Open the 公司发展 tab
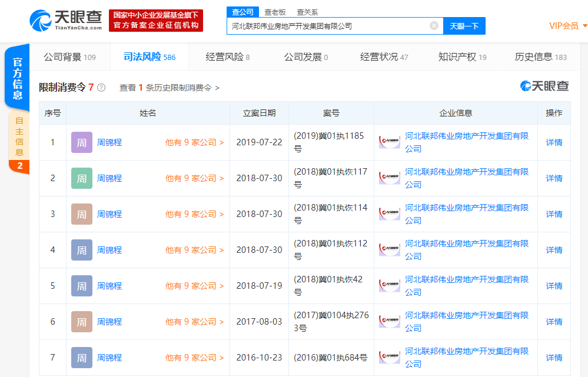 [x=306, y=57]
